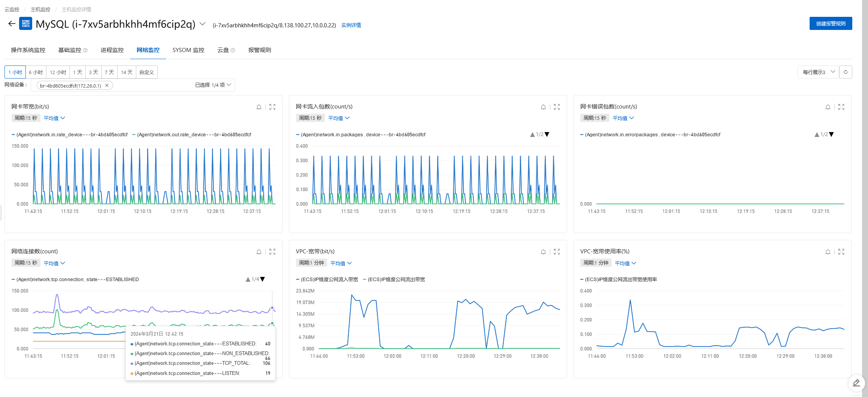Toggle network.in.rate_device legend series in 网卡带宽

(x=70, y=135)
